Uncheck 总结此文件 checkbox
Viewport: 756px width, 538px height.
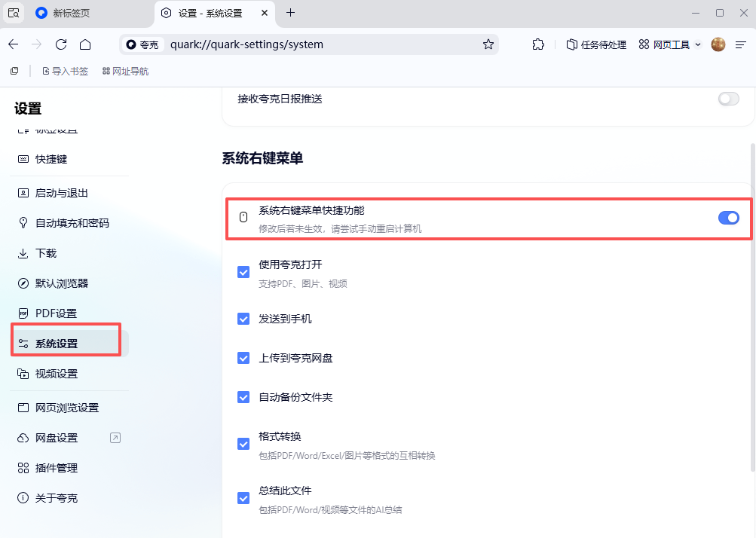(x=243, y=499)
